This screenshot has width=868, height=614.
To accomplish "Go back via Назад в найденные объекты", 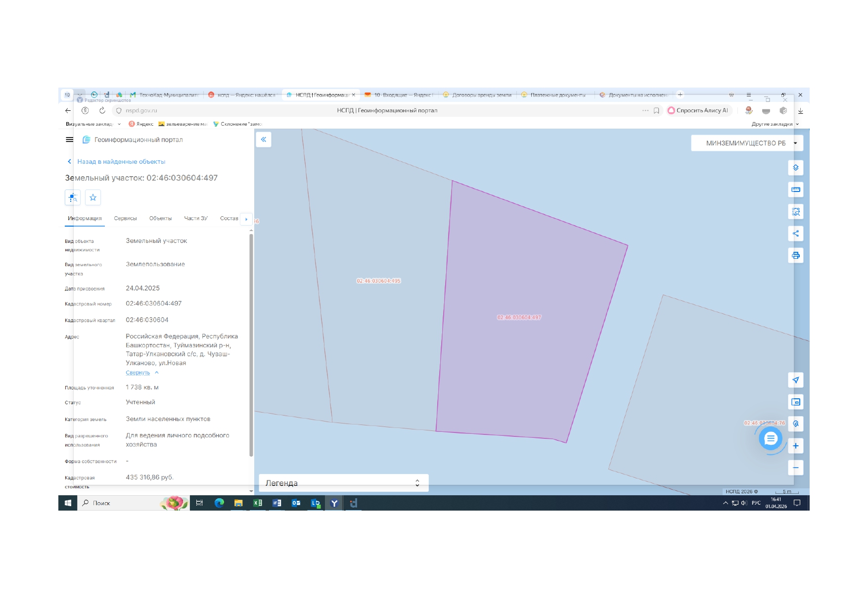I will point(121,162).
